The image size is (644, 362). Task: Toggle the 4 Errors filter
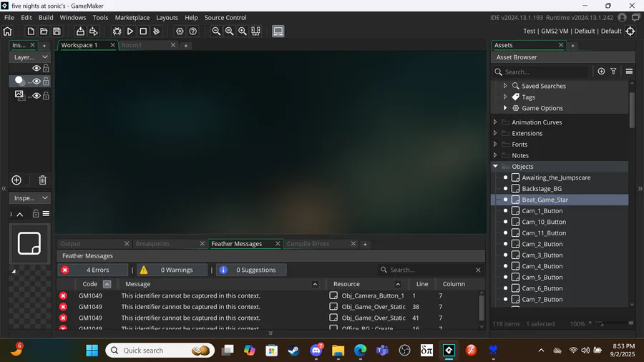(x=93, y=270)
